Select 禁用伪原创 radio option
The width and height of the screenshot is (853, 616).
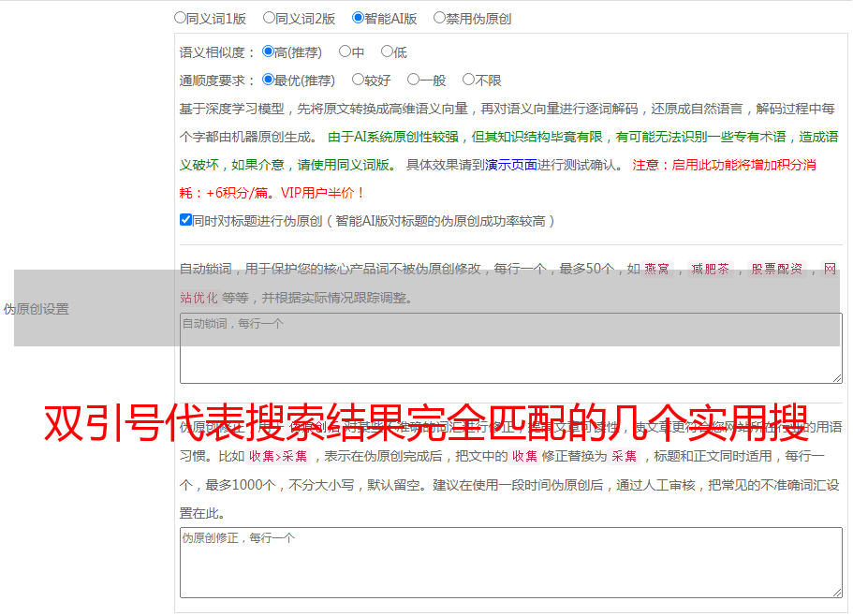439,18
